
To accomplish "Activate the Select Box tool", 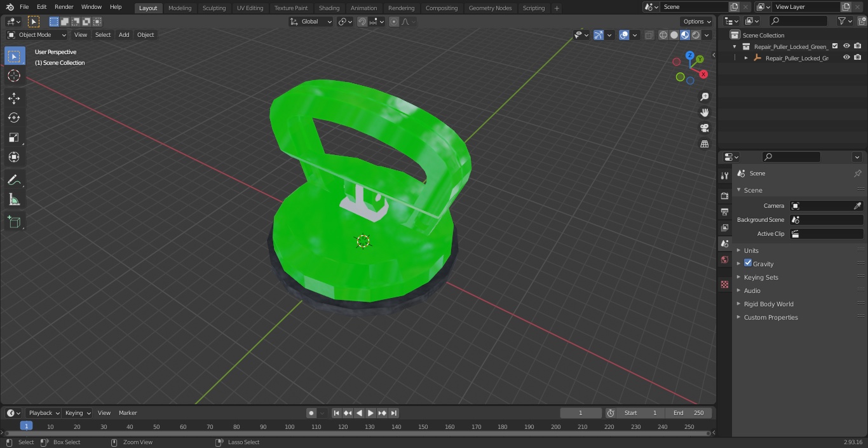I will pos(14,57).
